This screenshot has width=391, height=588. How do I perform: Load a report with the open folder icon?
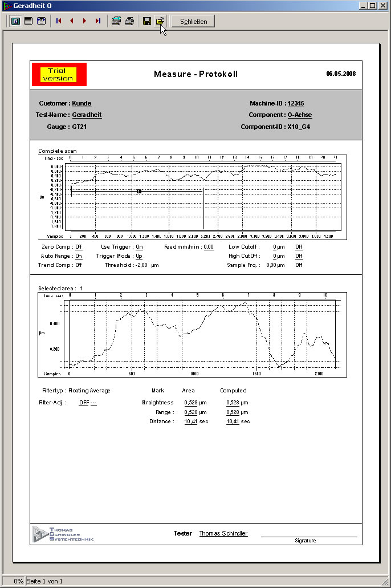pos(160,21)
